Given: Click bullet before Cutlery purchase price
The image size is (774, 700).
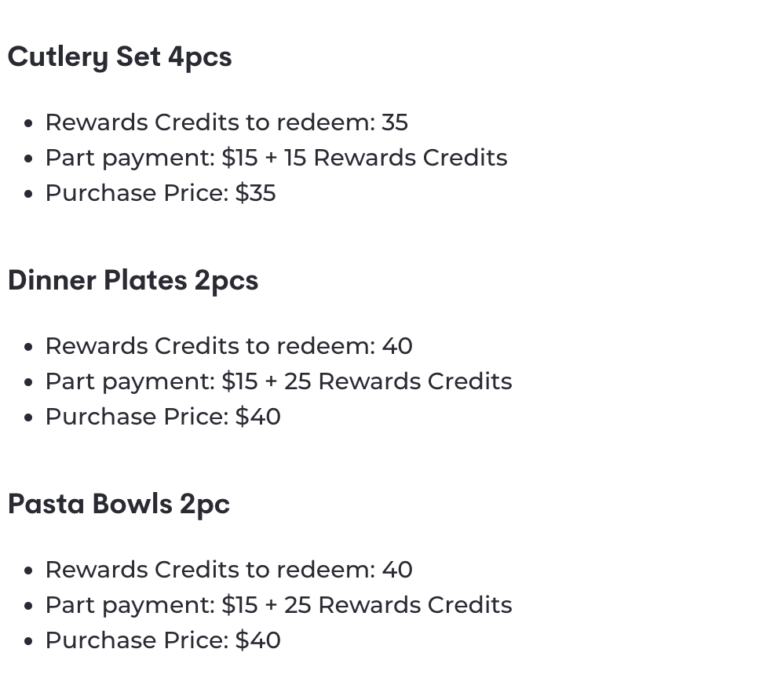Looking at the screenshot, I should (x=28, y=194).
